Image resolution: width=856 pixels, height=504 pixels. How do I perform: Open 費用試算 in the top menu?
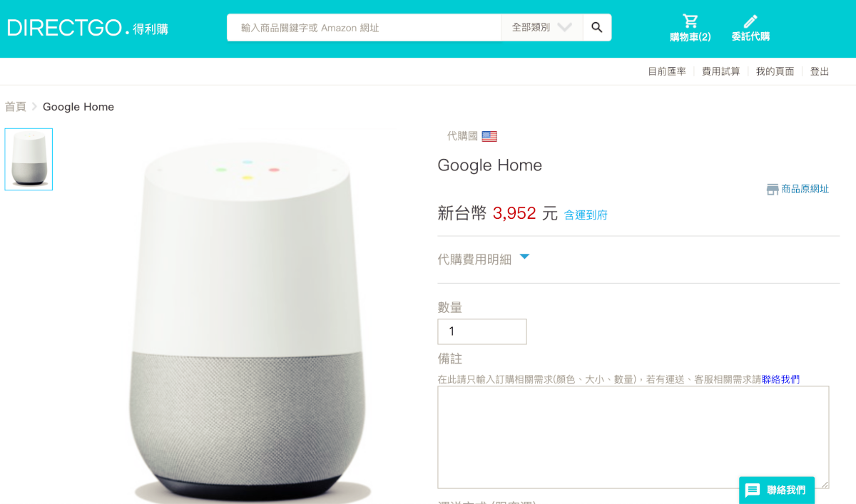[x=721, y=71]
